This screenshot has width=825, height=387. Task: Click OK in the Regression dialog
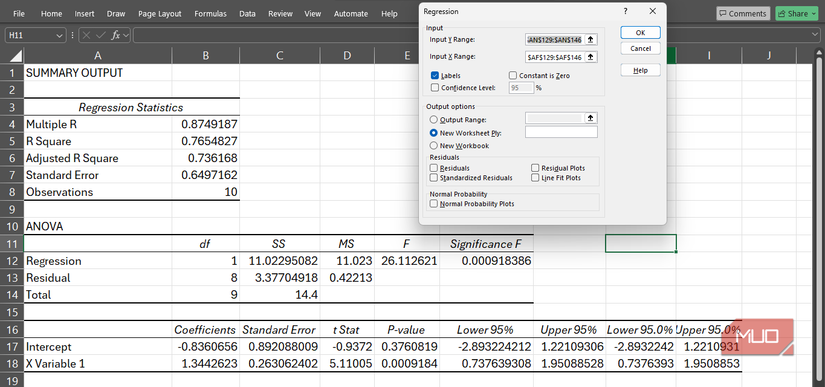tap(640, 33)
